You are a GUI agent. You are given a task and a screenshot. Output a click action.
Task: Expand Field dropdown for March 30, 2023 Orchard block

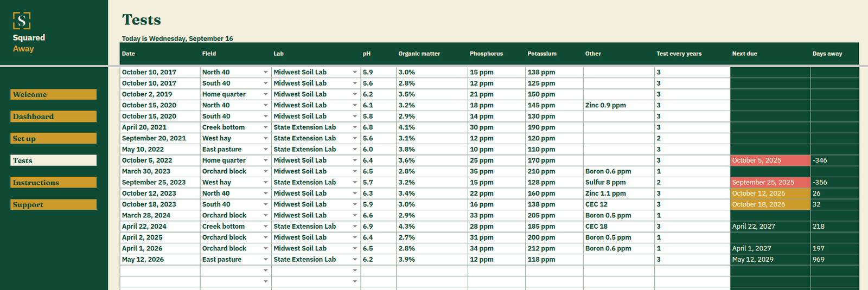coord(266,171)
